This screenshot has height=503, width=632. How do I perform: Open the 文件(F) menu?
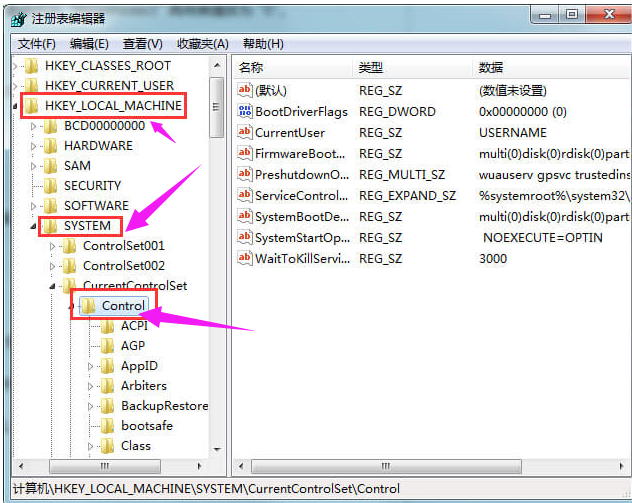click(36, 44)
